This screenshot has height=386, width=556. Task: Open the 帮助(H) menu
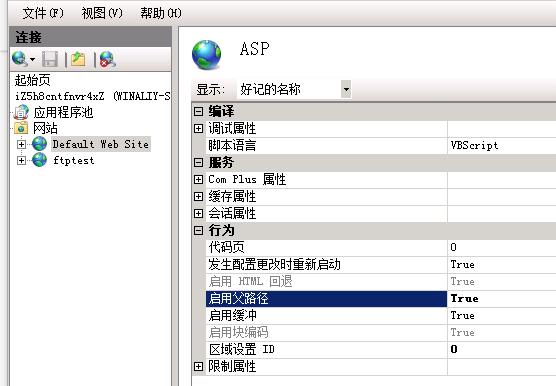[161, 13]
